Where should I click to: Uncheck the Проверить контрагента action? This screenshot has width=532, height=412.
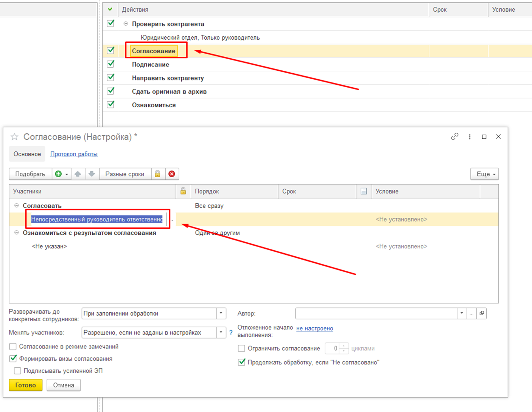click(x=111, y=23)
